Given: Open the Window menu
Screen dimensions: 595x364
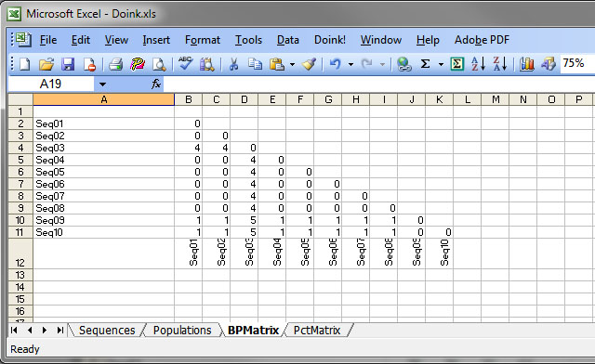Looking at the screenshot, I should tap(381, 40).
